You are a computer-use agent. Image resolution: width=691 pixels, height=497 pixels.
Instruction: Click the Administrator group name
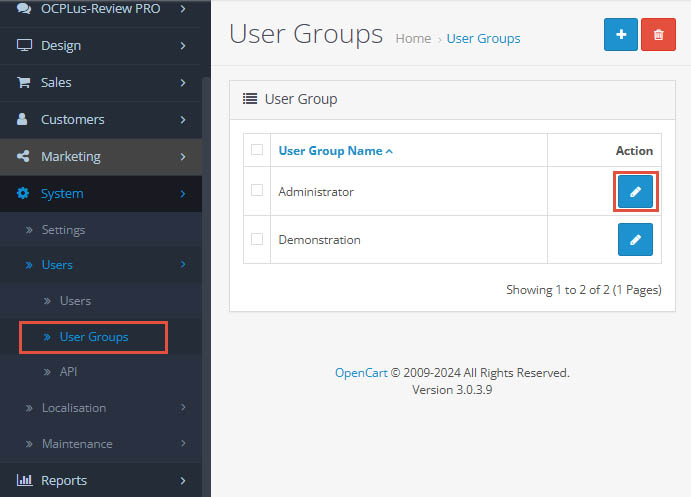pos(316,192)
